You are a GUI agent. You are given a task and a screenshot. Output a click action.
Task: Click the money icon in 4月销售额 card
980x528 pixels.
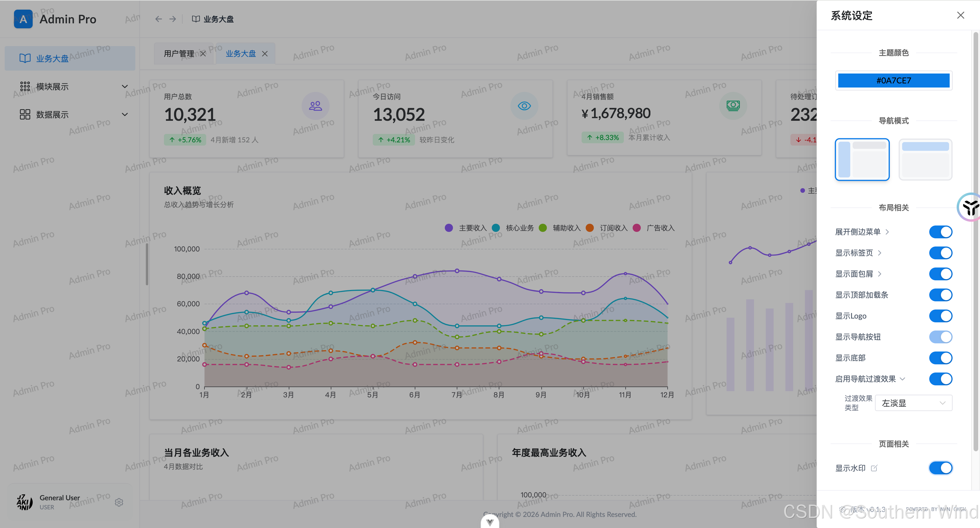(x=733, y=106)
